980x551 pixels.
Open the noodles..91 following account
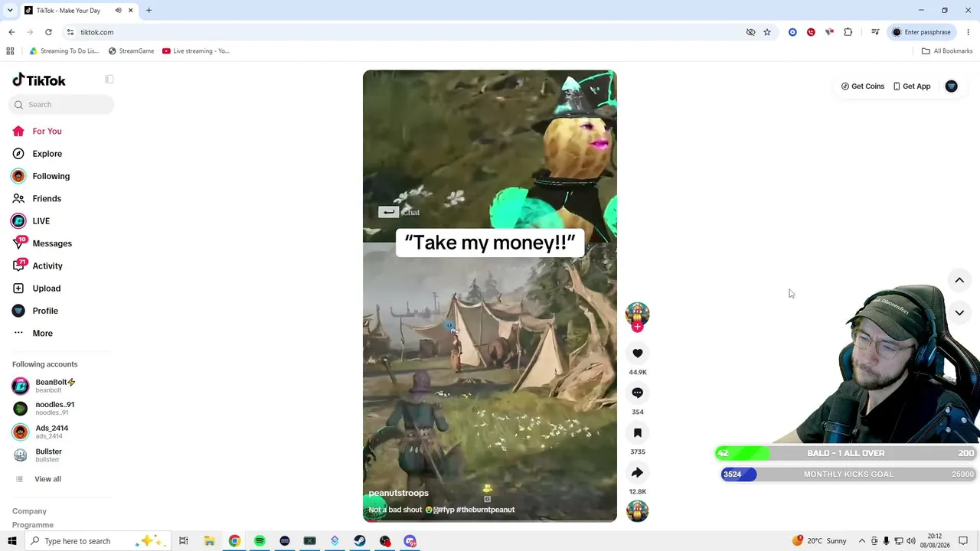(x=43, y=409)
